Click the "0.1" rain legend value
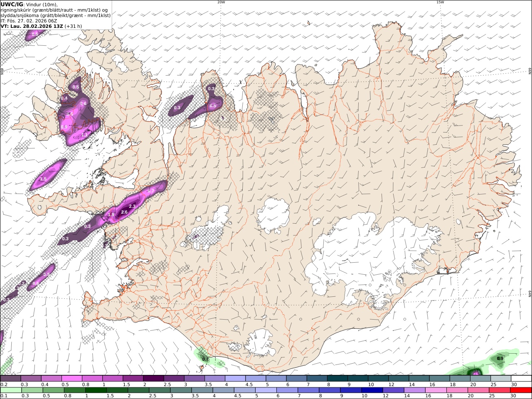The height and width of the screenshot is (399, 532). pos(3,396)
